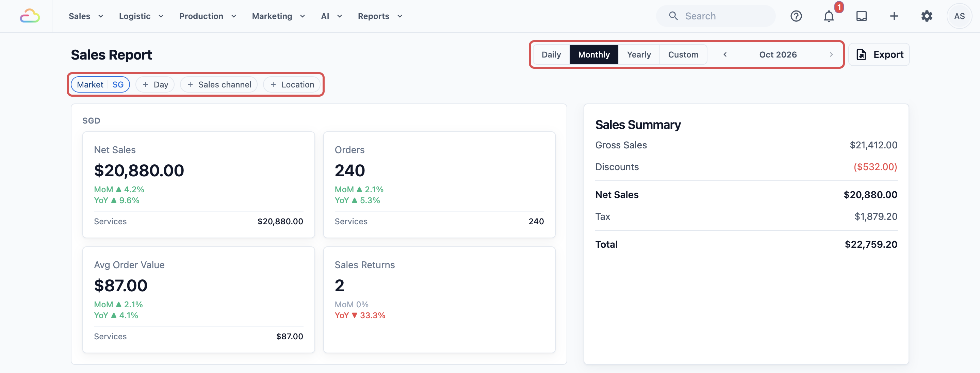
Task: Expand the AI menu
Action: click(331, 16)
